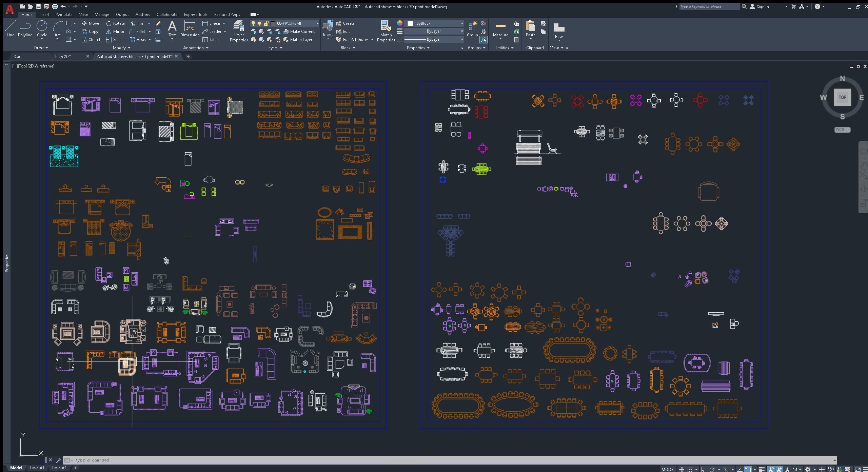Switch to the Insert ribbon tab
The height and width of the screenshot is (472, 868).
(44, 15)
